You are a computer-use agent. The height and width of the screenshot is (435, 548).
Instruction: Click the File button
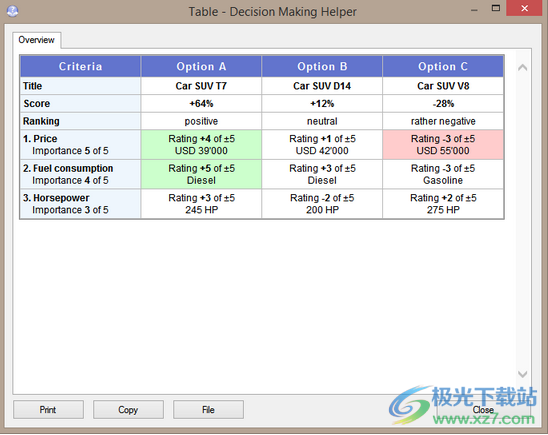pyautogui.click(x=208, y=409)
